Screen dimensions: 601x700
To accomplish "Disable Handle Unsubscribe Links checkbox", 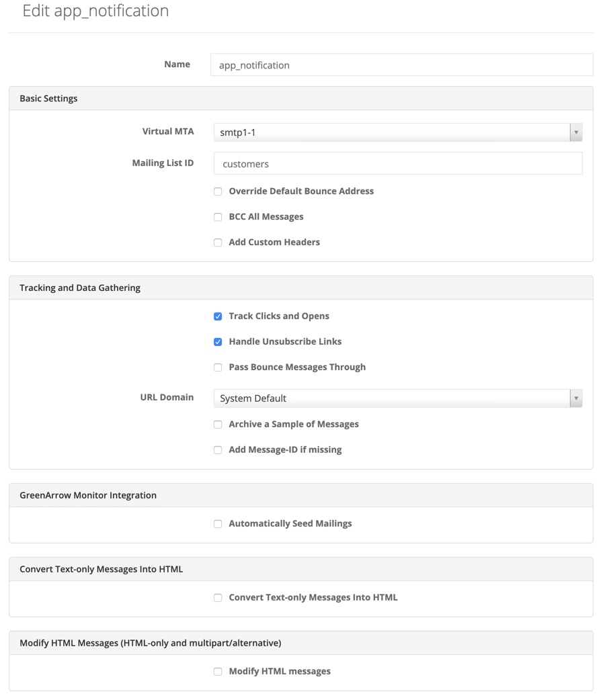I will click(218, 342).
